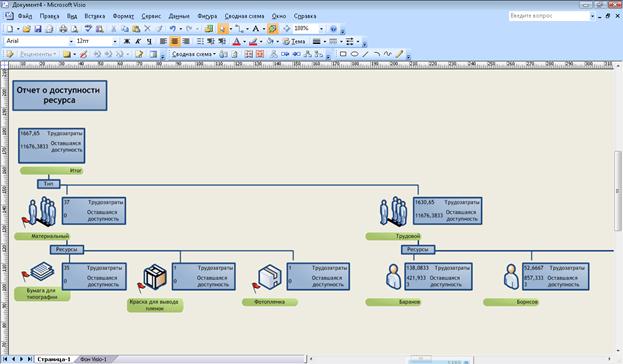623x364 pixels.
Task: Open the Сводная схема toolbar button
Action: tap(193, 54)
